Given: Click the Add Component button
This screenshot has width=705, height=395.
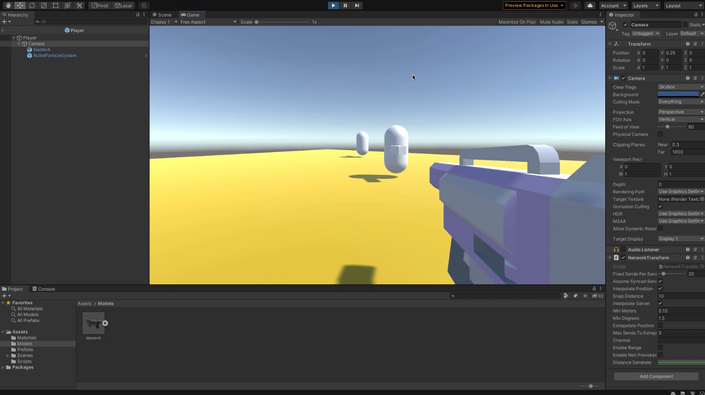Looking at the screenshot, I should click(656, 377).
